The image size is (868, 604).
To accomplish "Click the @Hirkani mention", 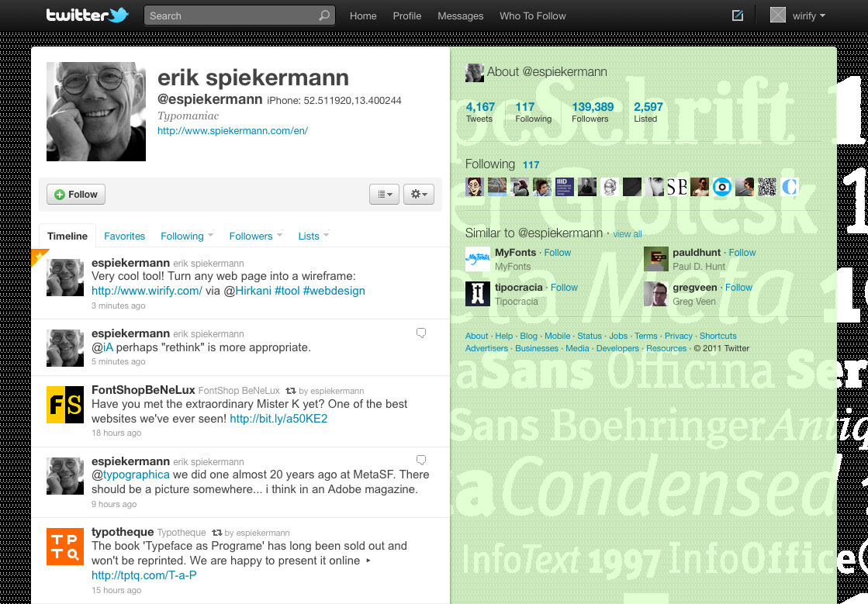I will 247,291.
